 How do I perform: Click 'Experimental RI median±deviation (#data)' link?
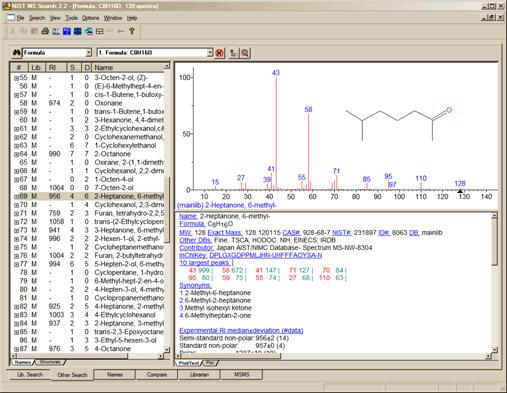(241, 330)
